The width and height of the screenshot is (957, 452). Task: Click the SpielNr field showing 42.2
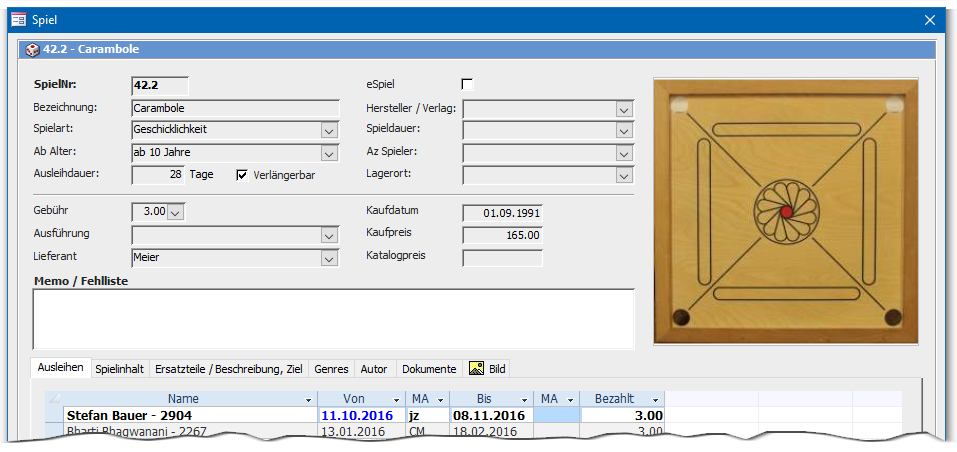click(x=160, y=86)
